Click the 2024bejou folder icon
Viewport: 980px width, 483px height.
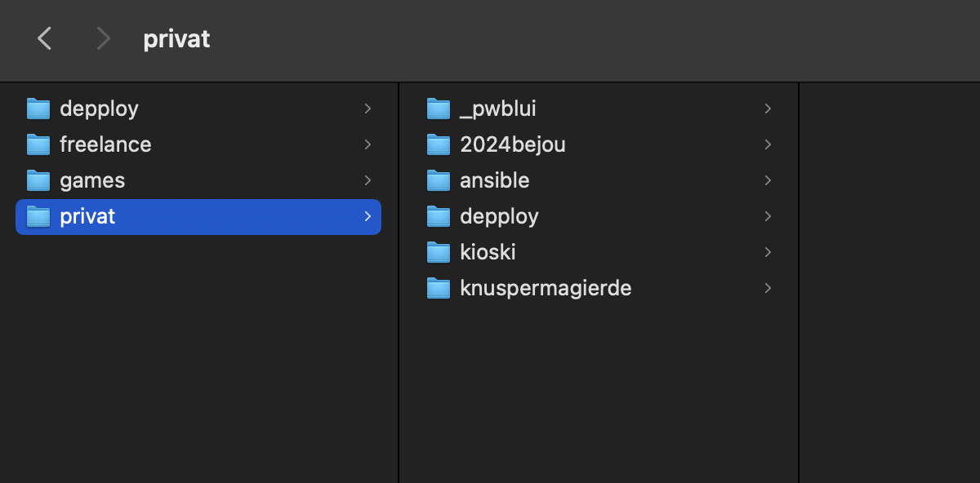[439, 144]
